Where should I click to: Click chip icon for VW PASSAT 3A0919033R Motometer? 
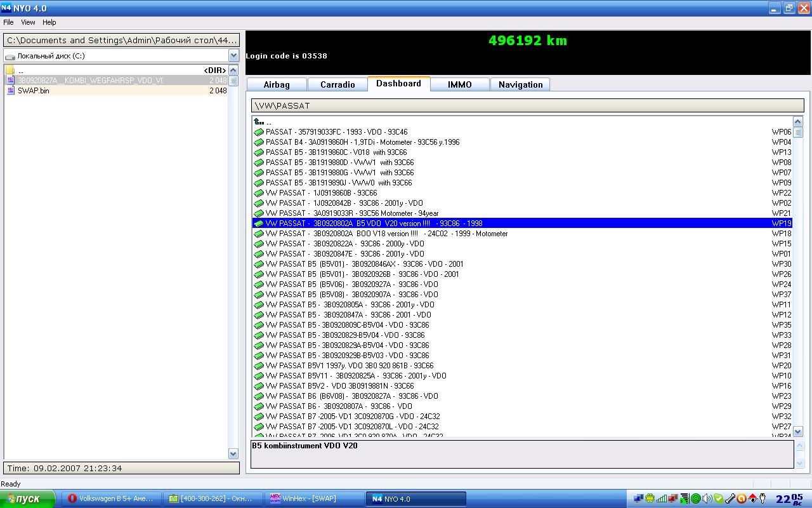[x=259, y=213]
